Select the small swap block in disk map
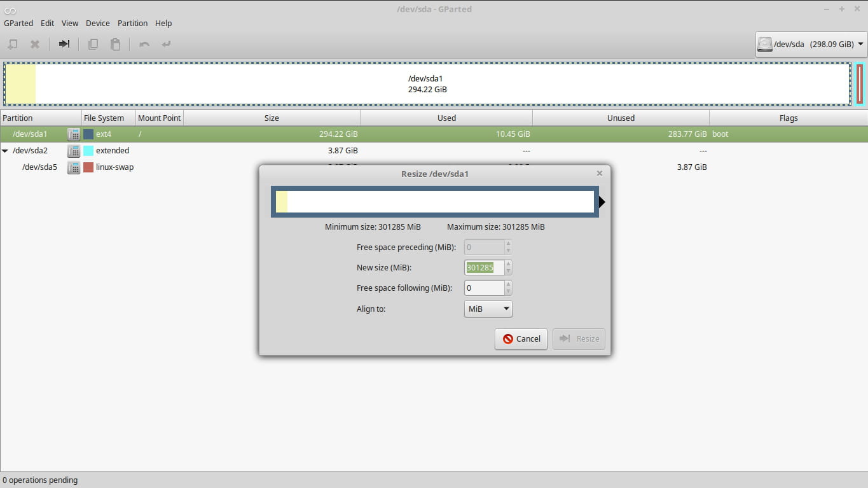 [x=859, y=84]
